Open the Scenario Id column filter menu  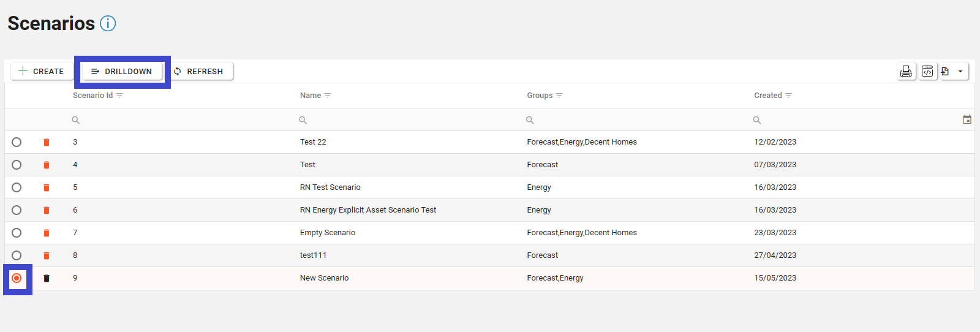(119, 96)
